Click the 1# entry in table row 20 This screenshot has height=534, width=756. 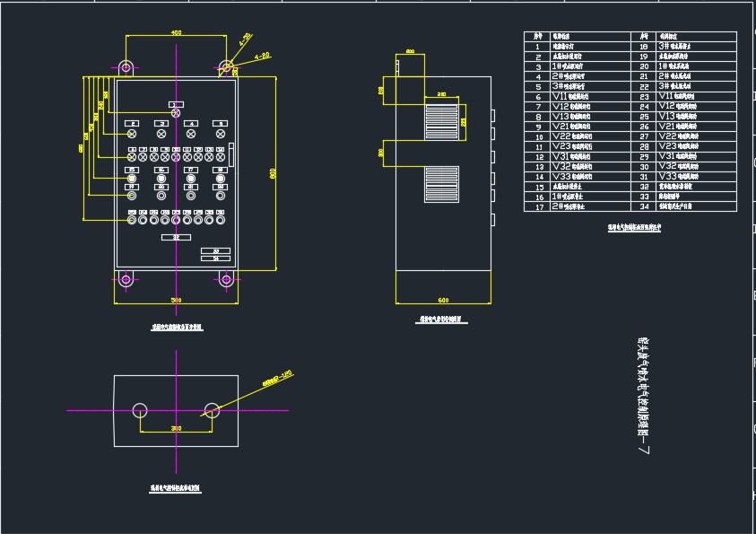tap(674, 66)
